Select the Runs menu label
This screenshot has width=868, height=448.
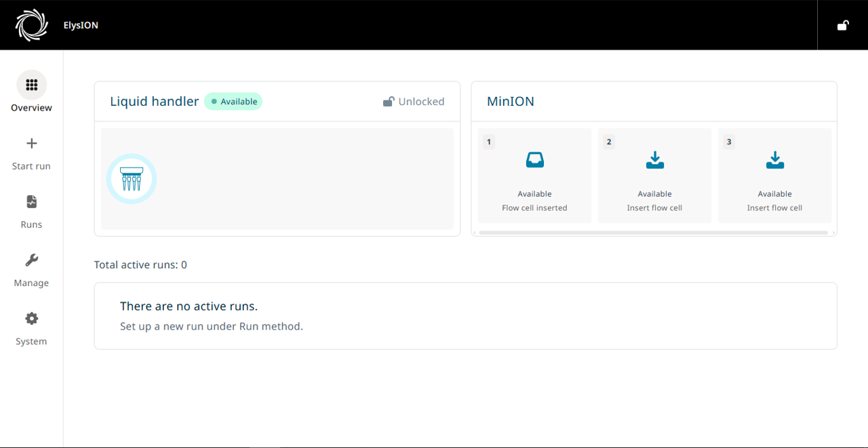[x=31, y=224]
